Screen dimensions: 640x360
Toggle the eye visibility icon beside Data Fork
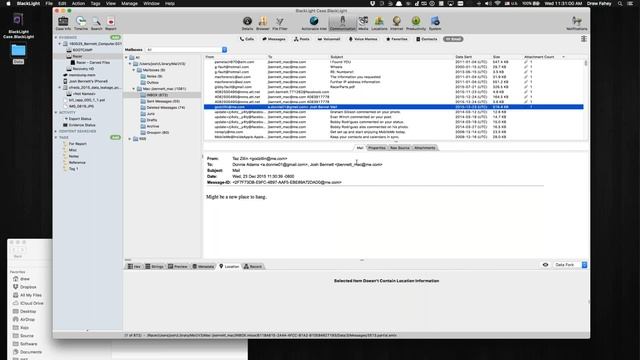tap(545, 265)
